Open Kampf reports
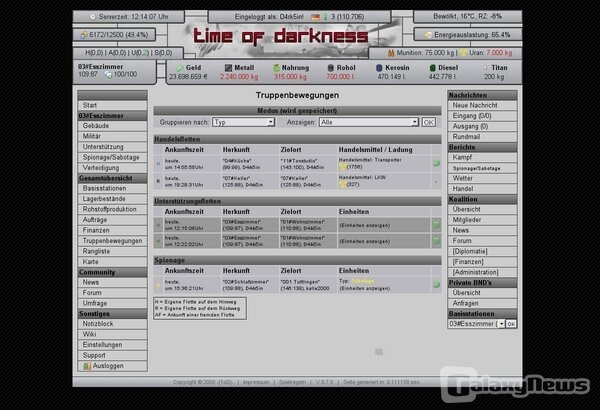 (482, 157)
